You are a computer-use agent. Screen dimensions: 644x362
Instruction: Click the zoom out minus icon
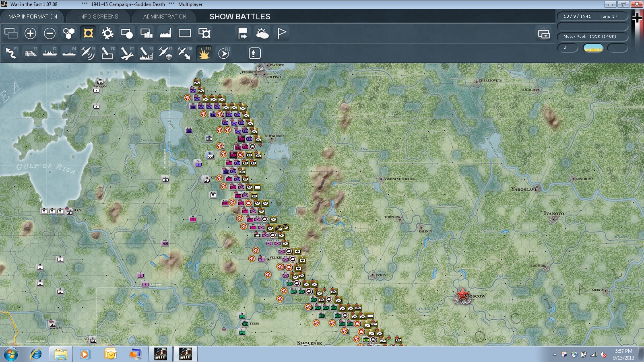pos(50,33)
